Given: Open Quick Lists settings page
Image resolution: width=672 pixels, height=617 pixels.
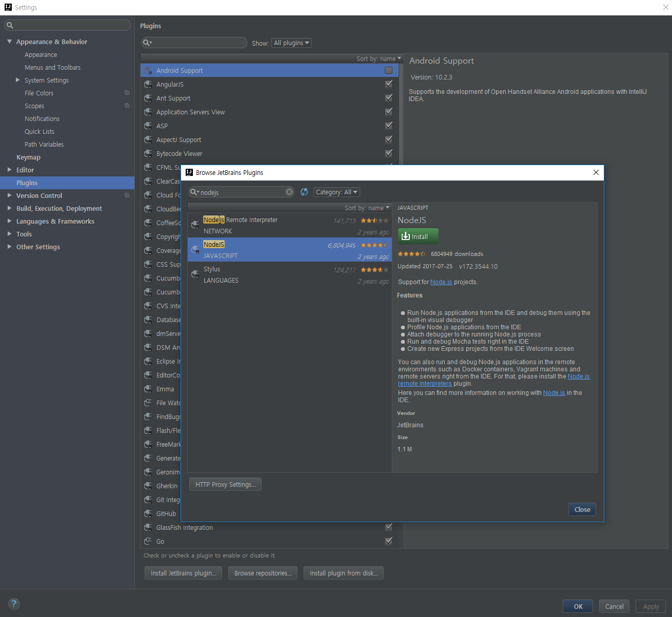Looking at the screenshot, I should pos(39,131).
